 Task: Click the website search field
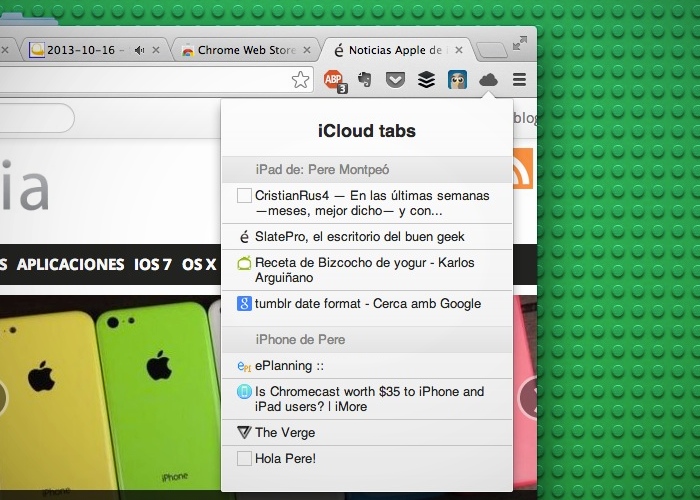(x=36, y=118)
